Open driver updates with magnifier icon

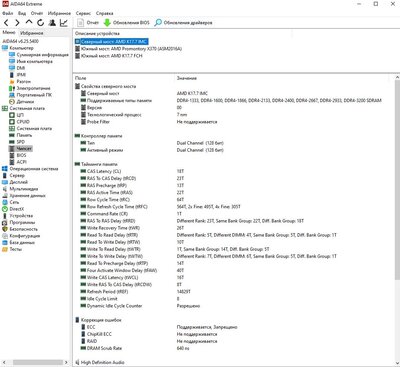tap(183, 23)
